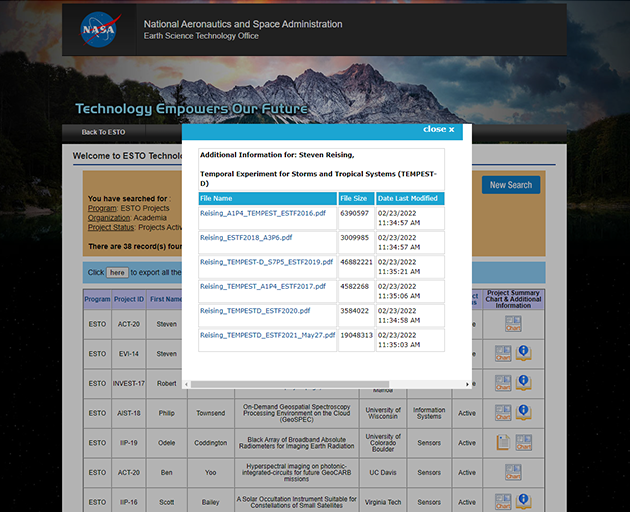
Task: Click the AIST-18 project ID cell
Action: pos(129,413)
